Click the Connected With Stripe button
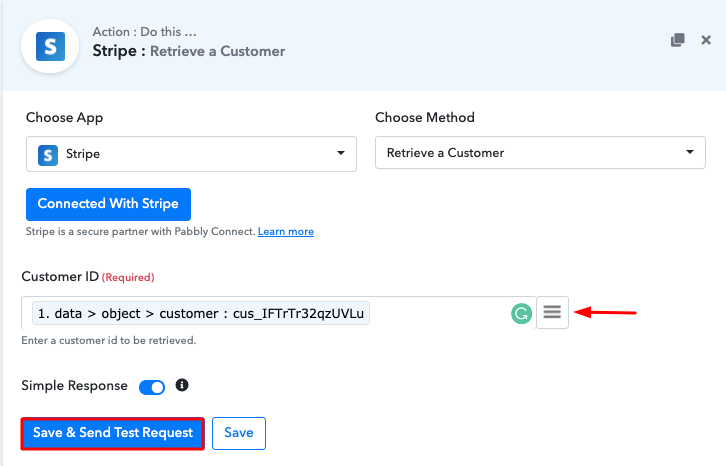726x466 pixels. (x=108, y=204)
